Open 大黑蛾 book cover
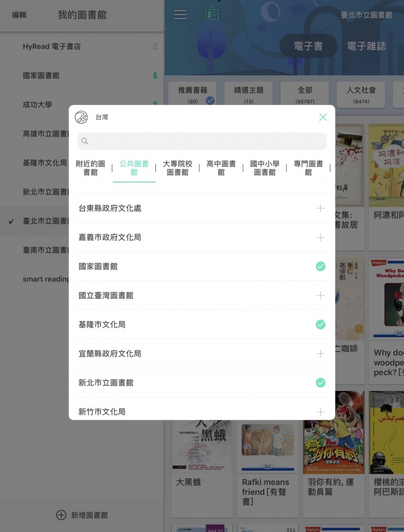This screenshot has width=404, height=532. point(202,447)
